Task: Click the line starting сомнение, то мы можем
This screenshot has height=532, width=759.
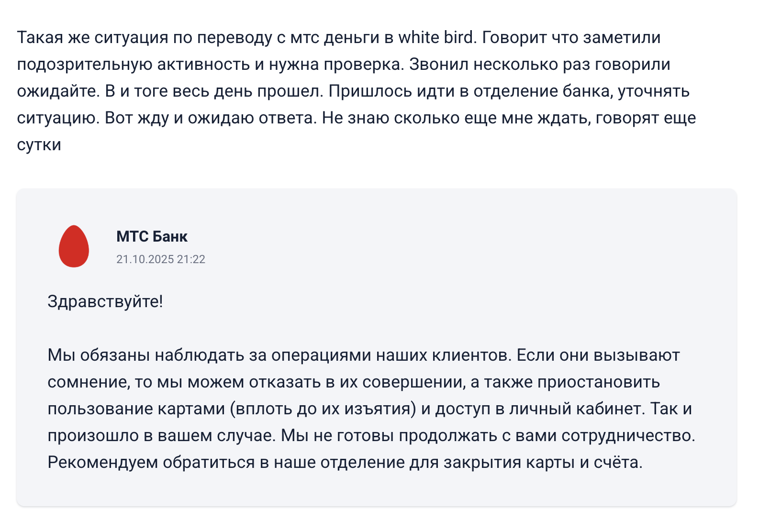Action: click(x=354, y=382)
